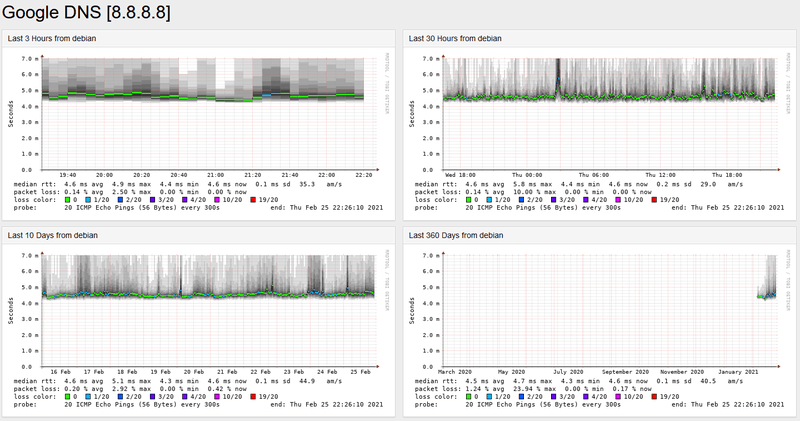Click "44.9 am/s" value in Last 10 Days stats
Viewport: 800px width, 421px height.
coord(320,381)
